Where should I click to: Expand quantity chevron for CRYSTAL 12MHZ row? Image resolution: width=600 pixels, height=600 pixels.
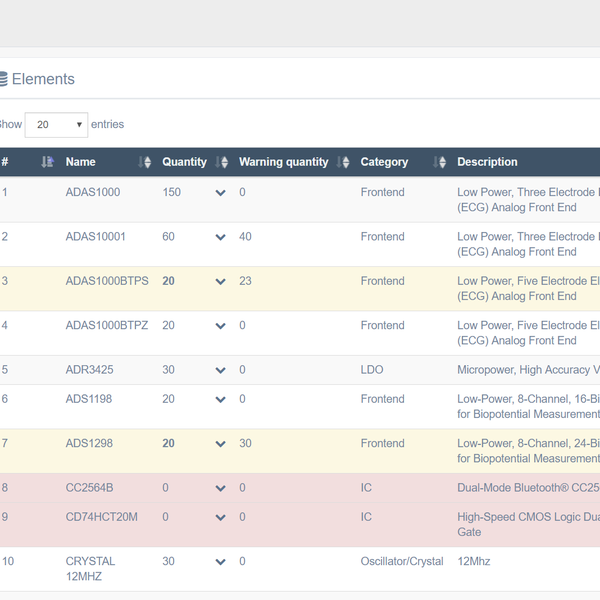point(221,563)
